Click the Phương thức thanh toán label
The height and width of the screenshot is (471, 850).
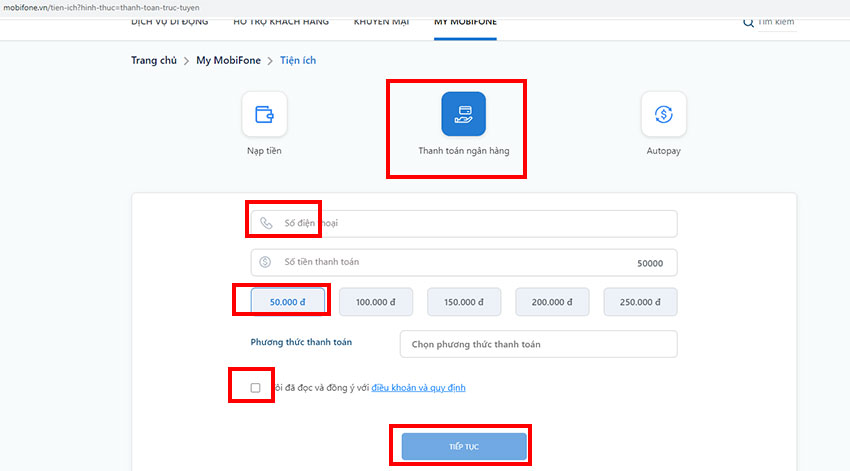click(301, 342)
